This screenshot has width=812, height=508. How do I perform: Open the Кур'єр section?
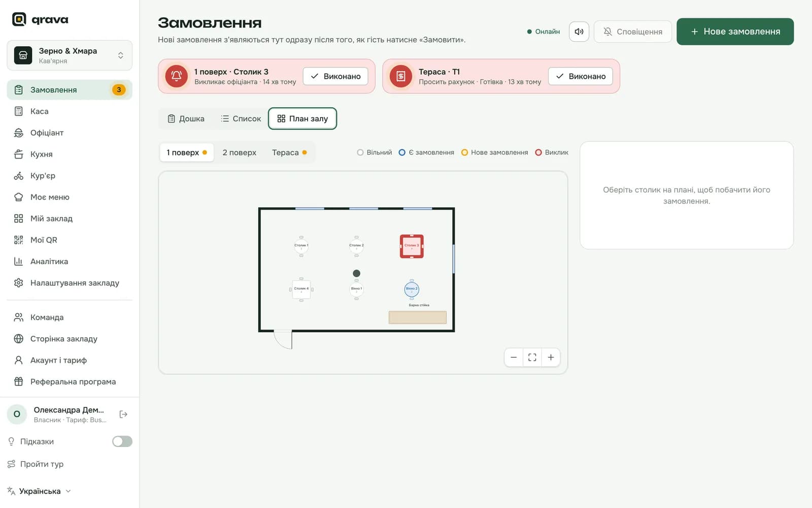[70, 176]
